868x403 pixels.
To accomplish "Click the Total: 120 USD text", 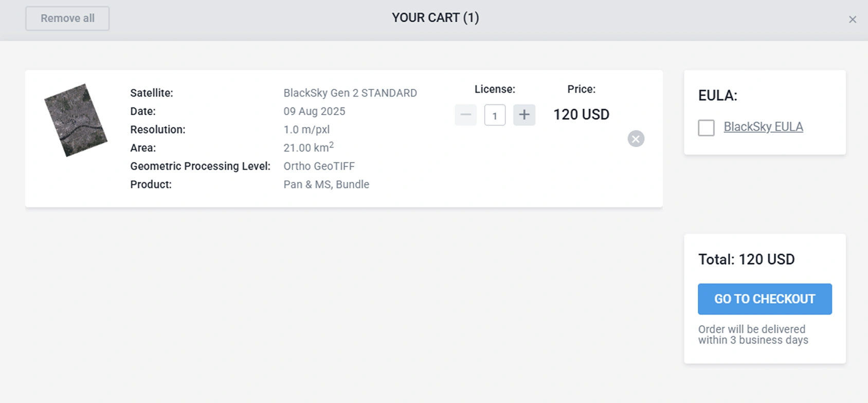I will pyautogui.click(x=746, y=260).
